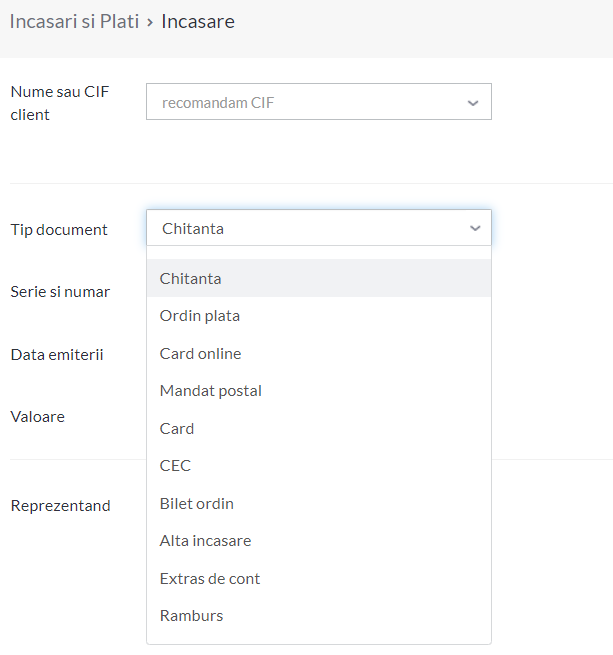Image resolution: width=613 pixels, height=655 pixels.
Task: Choose the Alta incasare option
Action: pos(319,541)
